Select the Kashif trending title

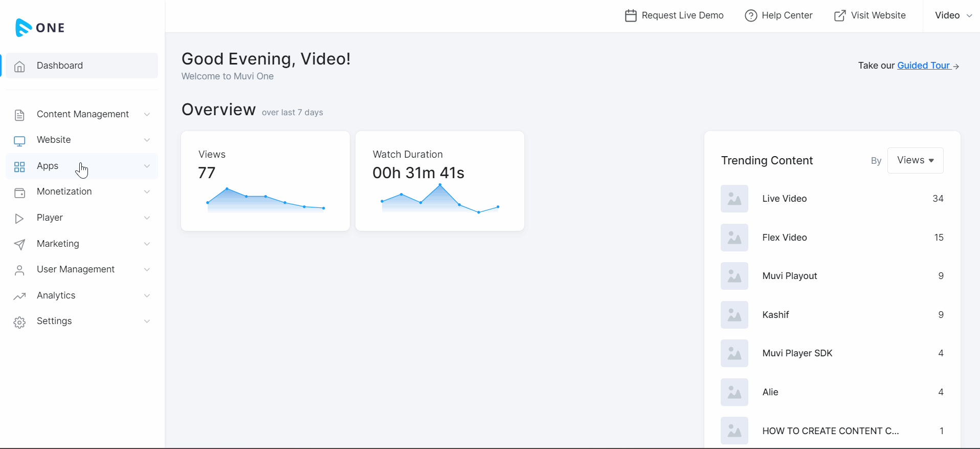(775, 315)
